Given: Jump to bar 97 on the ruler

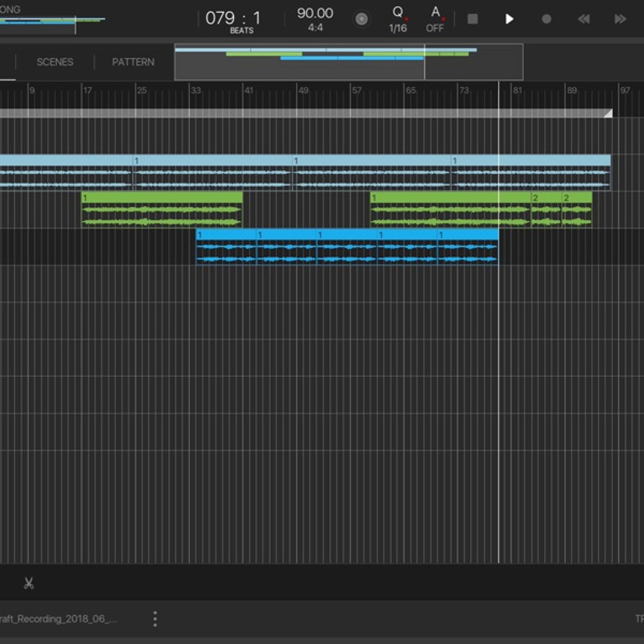Looking at the screenshot, I should [x=625, y=90].
